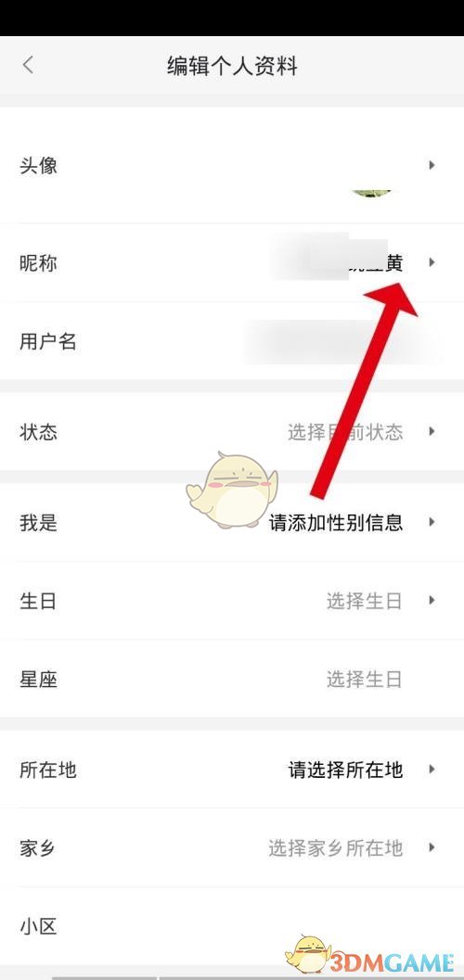Tap the back arrow icon

point(28,65)
